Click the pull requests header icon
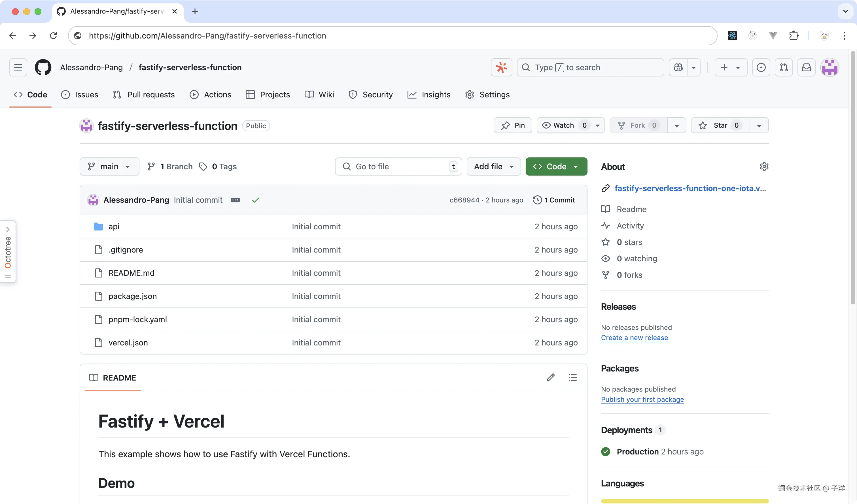 coord(784,67)
